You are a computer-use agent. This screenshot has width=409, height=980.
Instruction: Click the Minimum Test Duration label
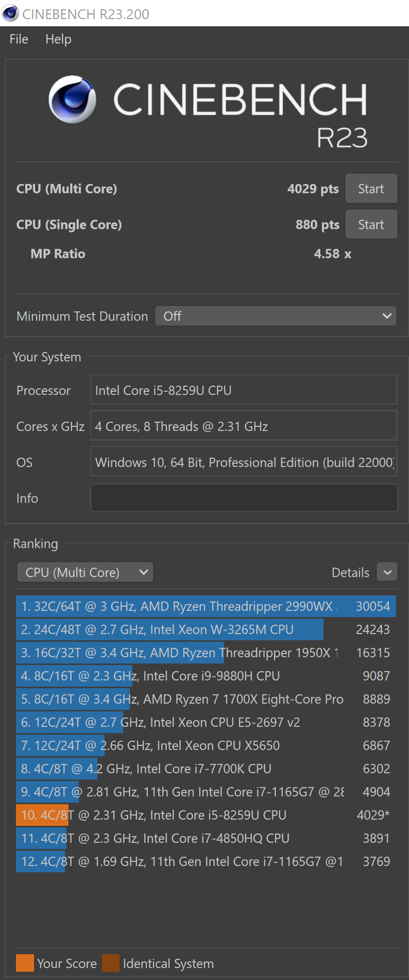82,316
